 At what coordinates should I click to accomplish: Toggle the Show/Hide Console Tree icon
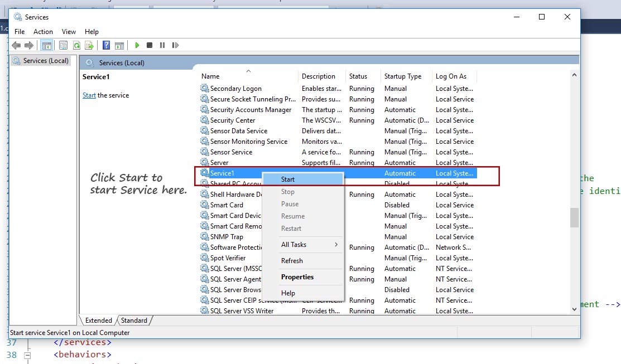click(x=47, y=46)
